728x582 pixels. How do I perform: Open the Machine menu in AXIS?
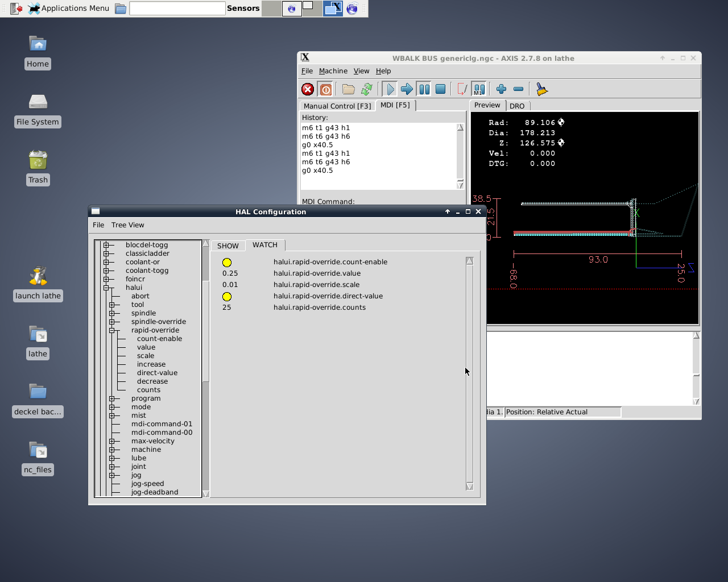tap(333, 71)
